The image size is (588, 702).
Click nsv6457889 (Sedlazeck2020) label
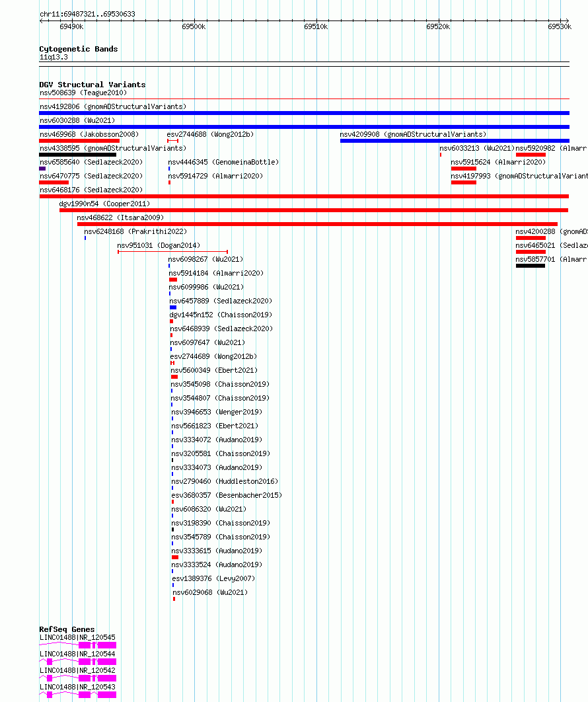pos(221,301)
